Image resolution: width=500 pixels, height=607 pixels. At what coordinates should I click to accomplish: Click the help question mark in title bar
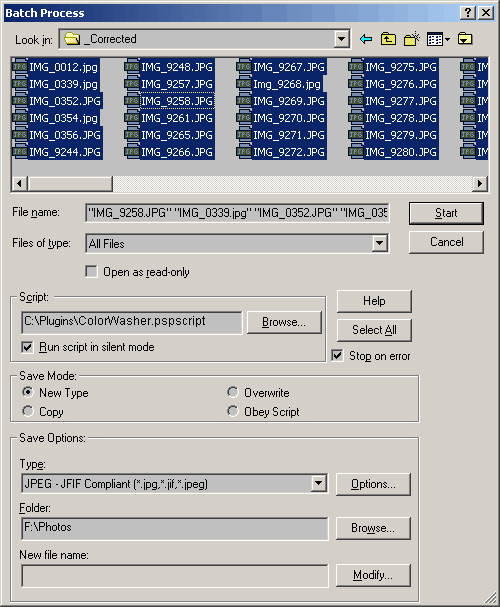(x=467, y=13)
